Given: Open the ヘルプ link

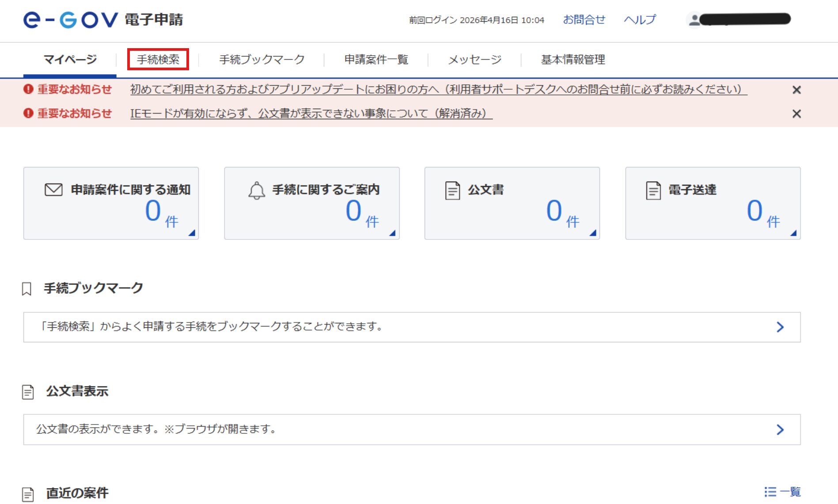Looking at the screenshot, I should click(640, 20).
